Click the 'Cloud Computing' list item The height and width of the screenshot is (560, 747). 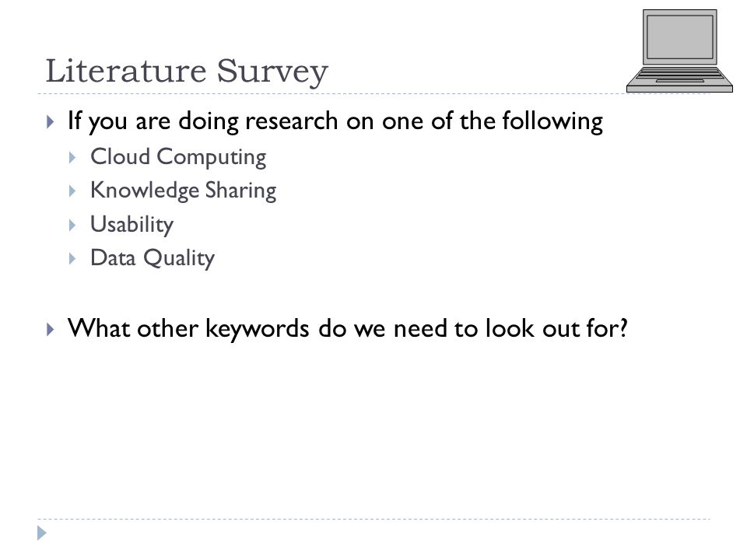tap(178, 158)
